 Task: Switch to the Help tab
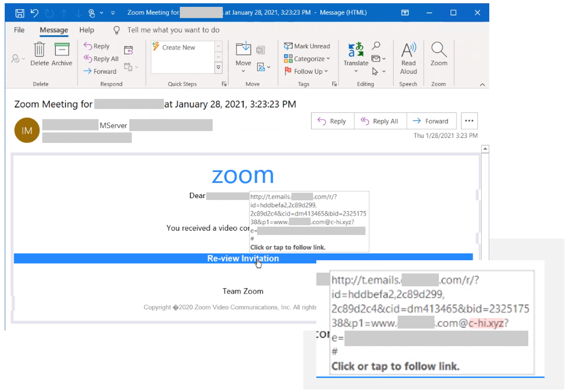(x=87, y=30)
